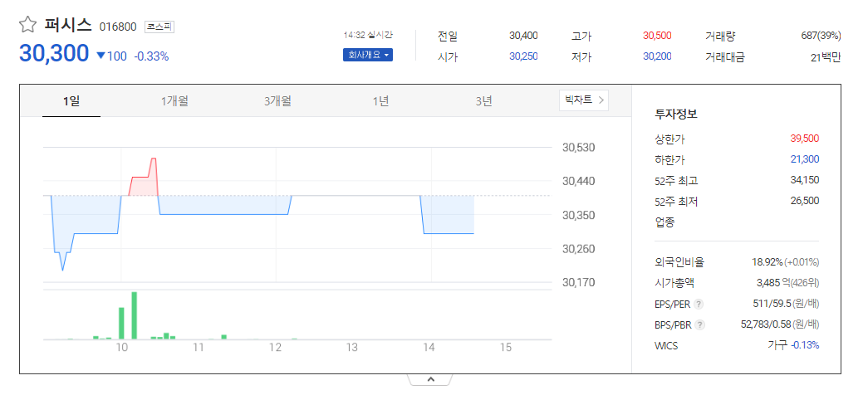
Task: Click the EPS/PER value 511/59.5
Action: (x=772, y=304)
